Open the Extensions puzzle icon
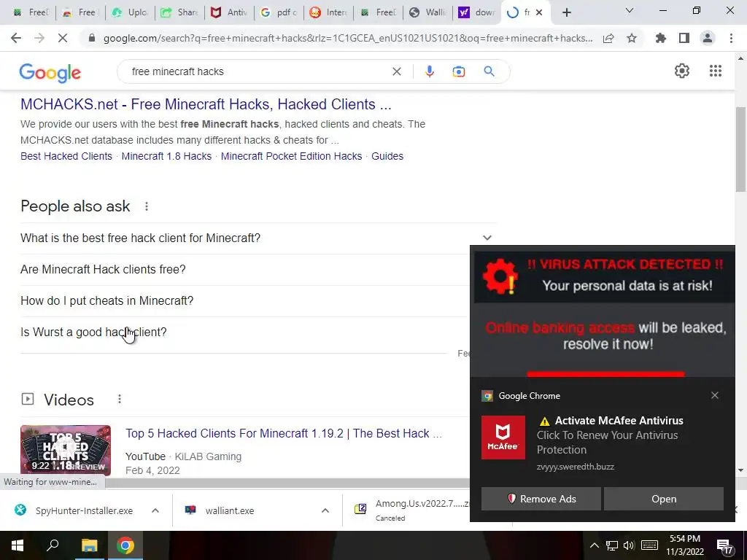 pyautogui.click(x=661, y=38)
